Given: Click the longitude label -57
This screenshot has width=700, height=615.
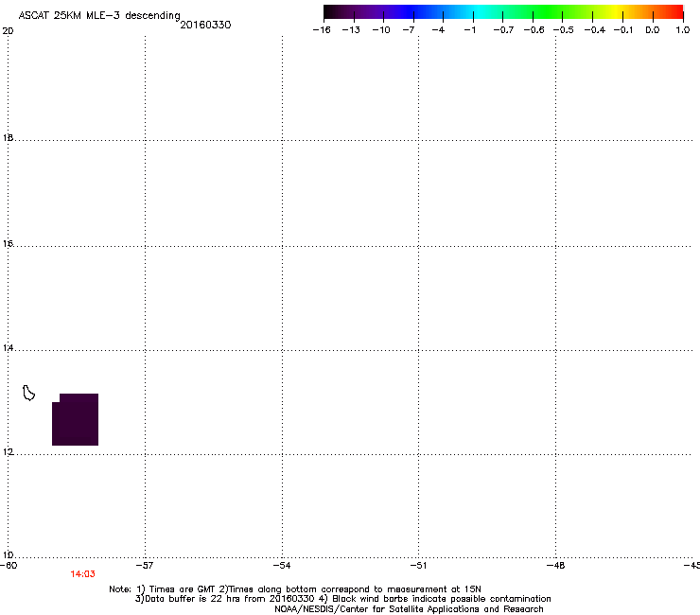Looking at the screenshot, I should [x=144, y=566].
